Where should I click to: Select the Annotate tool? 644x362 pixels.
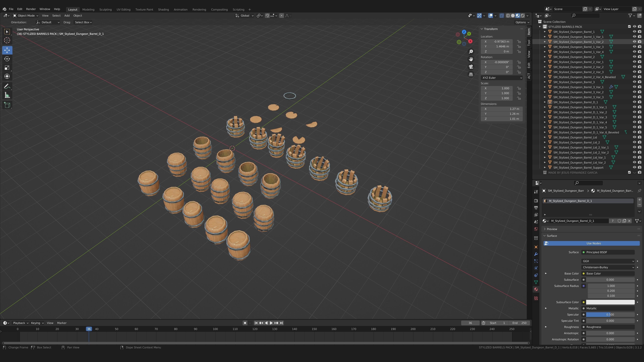point(7,86)
